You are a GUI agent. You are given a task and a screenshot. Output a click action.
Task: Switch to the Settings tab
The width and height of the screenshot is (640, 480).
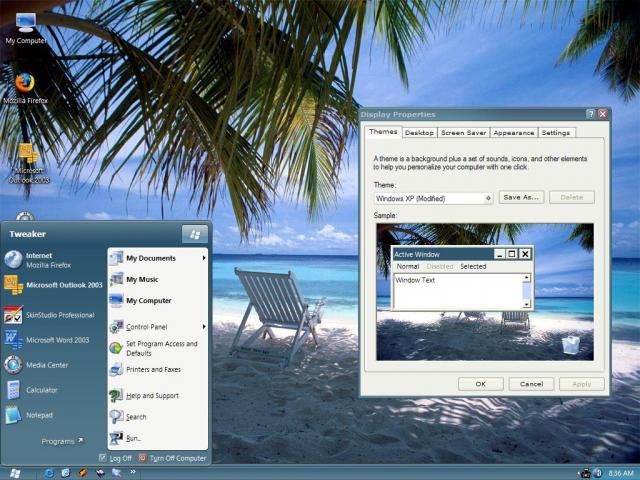click(x=556, y=133)
